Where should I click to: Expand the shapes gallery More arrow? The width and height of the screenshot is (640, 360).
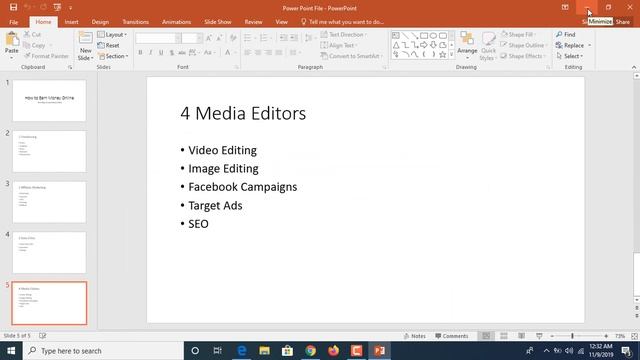pos(451,54)
